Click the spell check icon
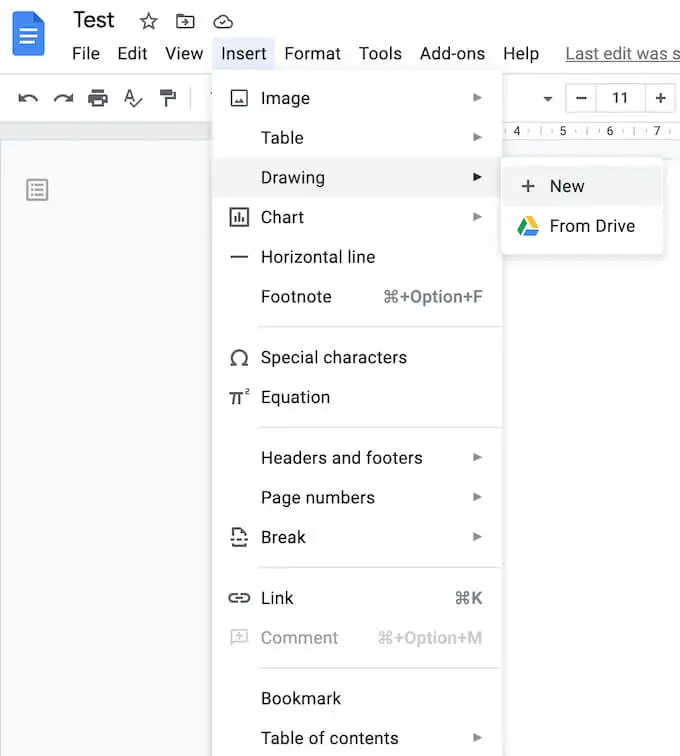The image size is (680, 756). click(133, 98)
